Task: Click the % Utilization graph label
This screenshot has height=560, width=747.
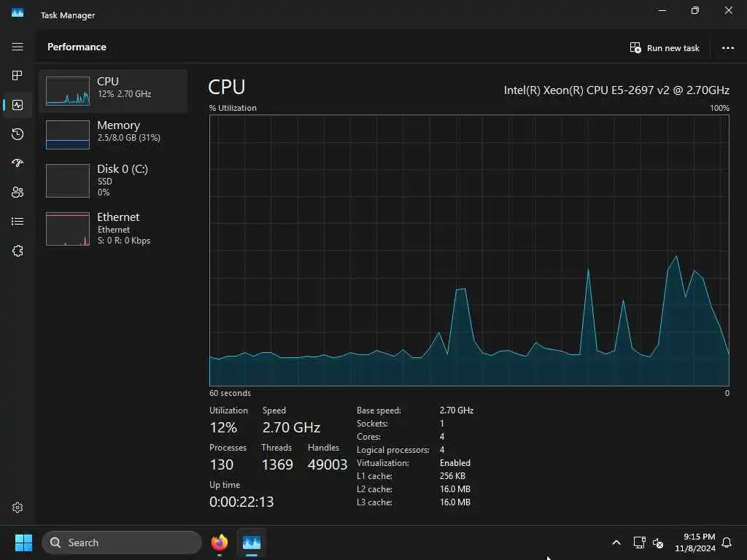Action: click(233, 108)
